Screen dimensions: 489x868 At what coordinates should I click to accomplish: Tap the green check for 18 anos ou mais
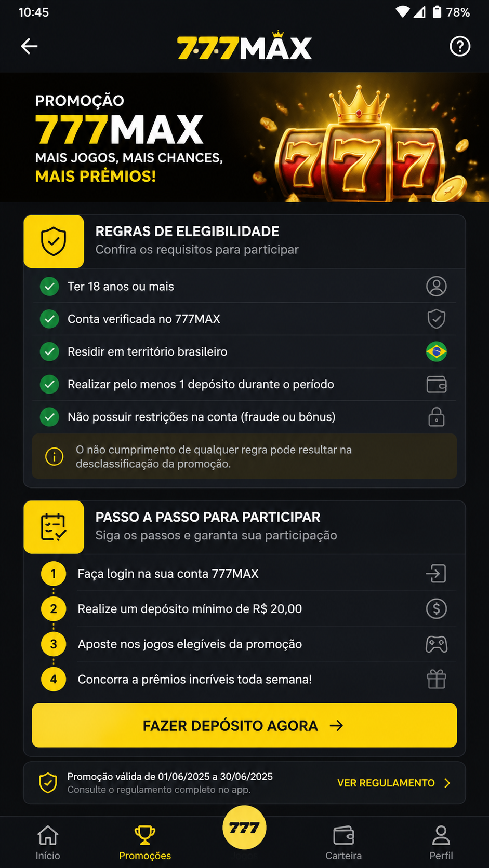coord(49,286)
